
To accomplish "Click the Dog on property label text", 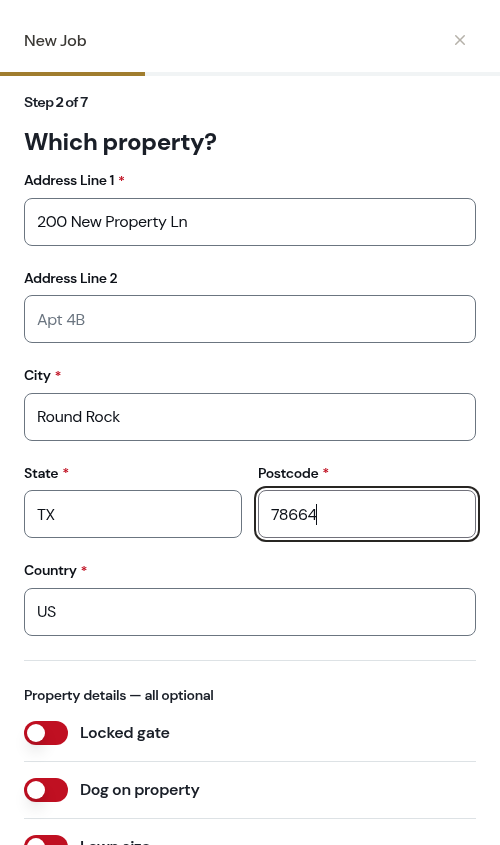I will [x=140, y=790].
